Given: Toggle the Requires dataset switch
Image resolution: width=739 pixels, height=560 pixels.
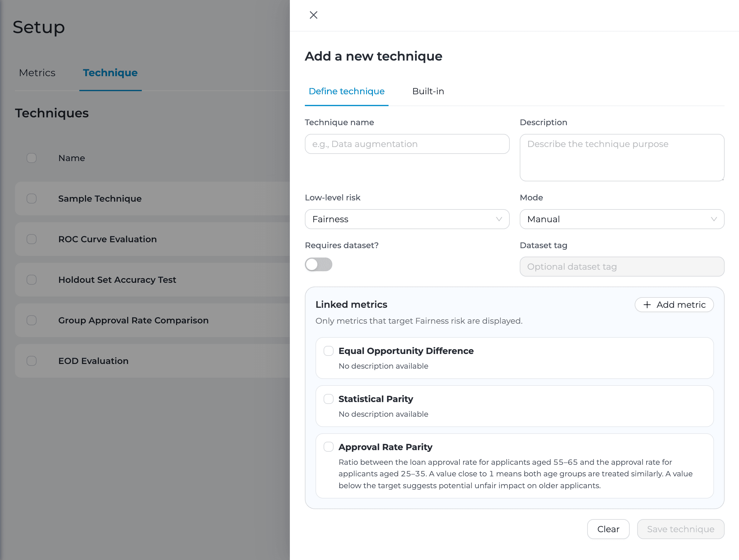Looking at the screenshot, I should click(318, 264).
